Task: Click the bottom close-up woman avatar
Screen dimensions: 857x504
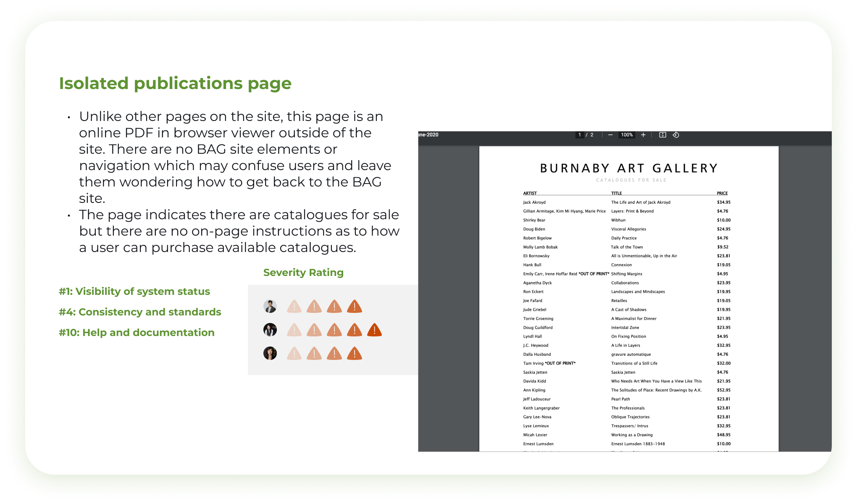Action: click(x=270, y=353)
